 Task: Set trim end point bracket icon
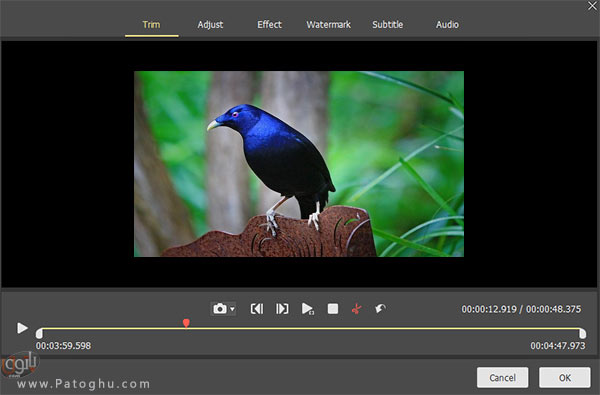coord(282,308)
